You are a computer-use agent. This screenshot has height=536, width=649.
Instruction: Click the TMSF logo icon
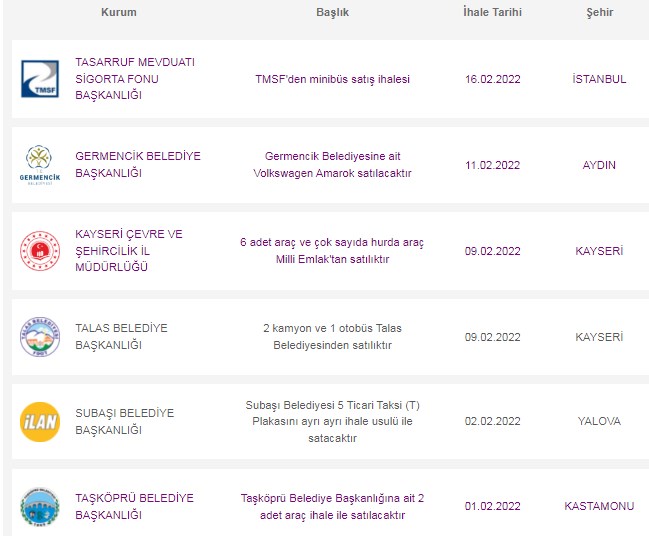pyautogui.click(x=40, y=79)
